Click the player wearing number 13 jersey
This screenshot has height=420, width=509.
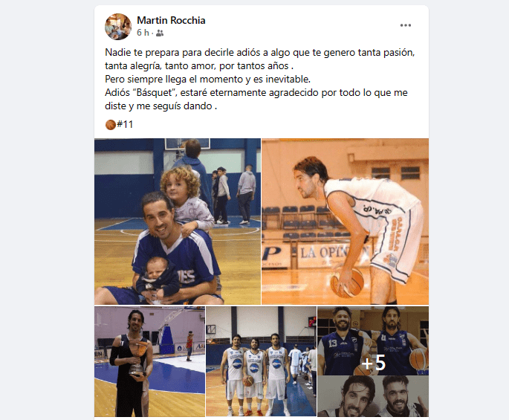click(x=343, y=341)
